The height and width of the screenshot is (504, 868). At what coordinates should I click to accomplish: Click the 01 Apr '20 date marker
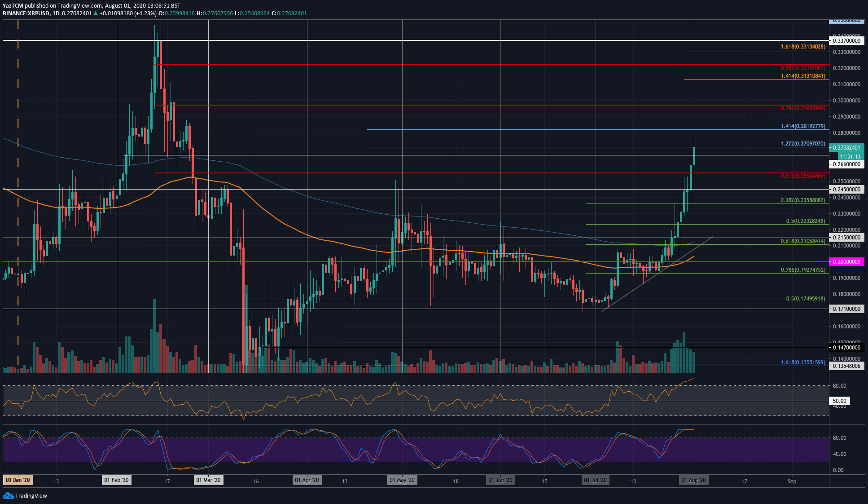[307, 480]
